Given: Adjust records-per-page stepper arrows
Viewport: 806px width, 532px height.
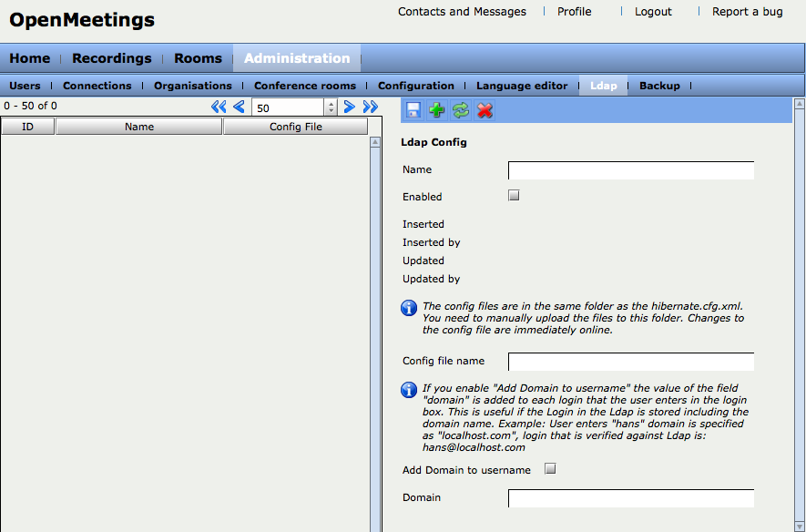Looking at the screenshot, I should click(331, 107).
